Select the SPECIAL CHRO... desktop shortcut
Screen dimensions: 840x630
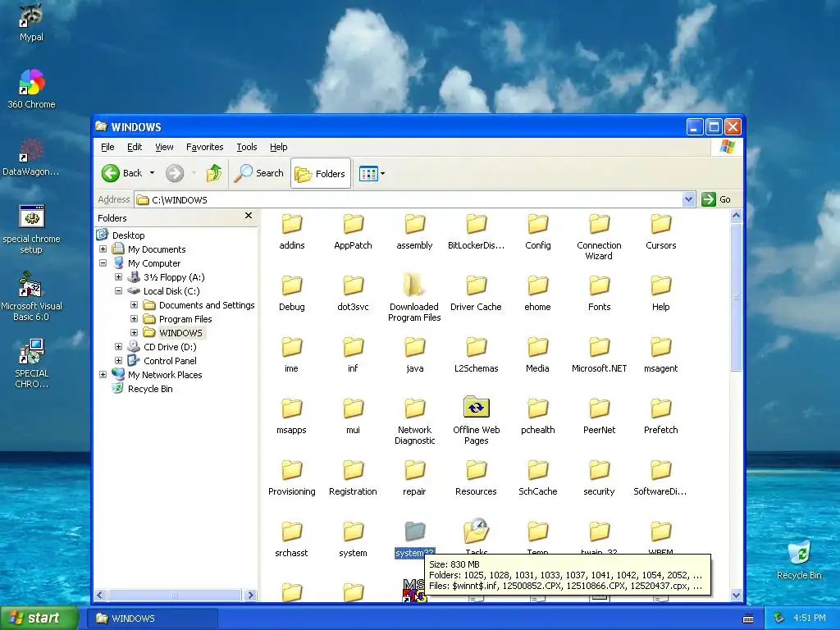pyautogui.click(x=31, y=363)
